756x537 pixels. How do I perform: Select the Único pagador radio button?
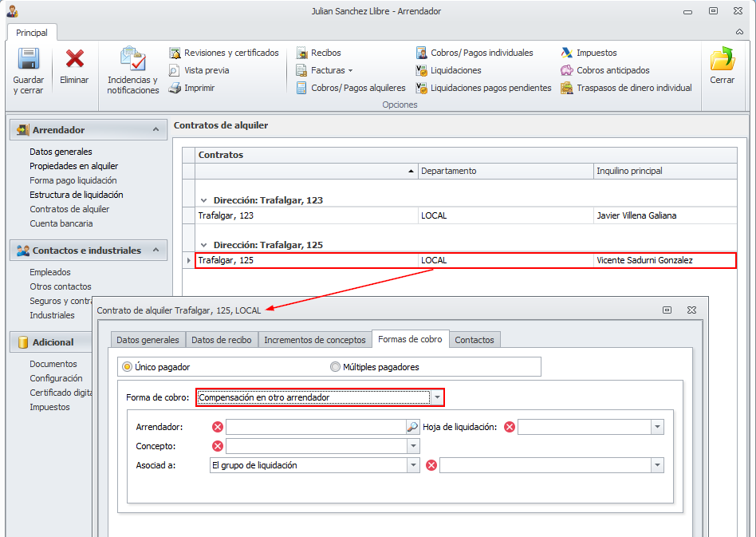point(127,367)
